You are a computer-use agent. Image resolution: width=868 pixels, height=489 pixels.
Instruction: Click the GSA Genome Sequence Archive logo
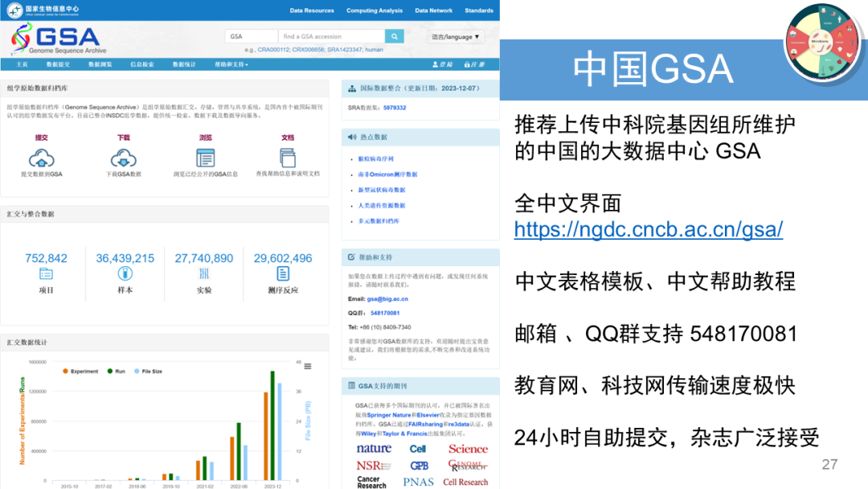coord(58,39)
